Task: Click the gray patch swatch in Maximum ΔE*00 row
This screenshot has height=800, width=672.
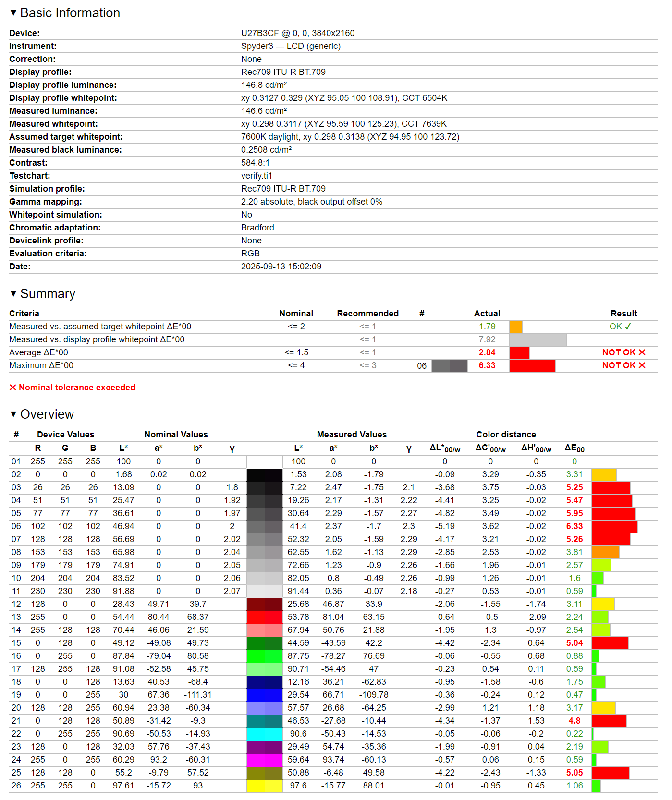Action: 449,365
